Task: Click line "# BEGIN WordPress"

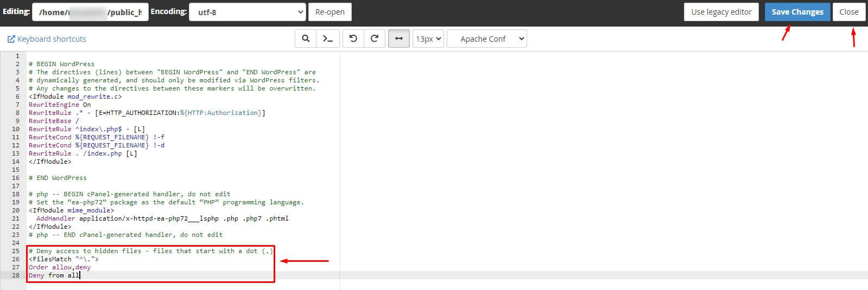Action: point(61,64)
